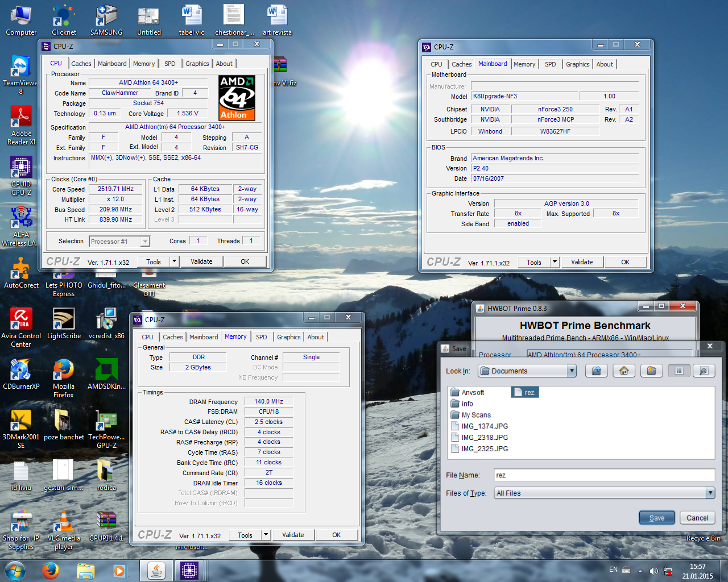Click the Save button in dialog
This screenshot has height=582, width=728.
click(x=656, y=518)
